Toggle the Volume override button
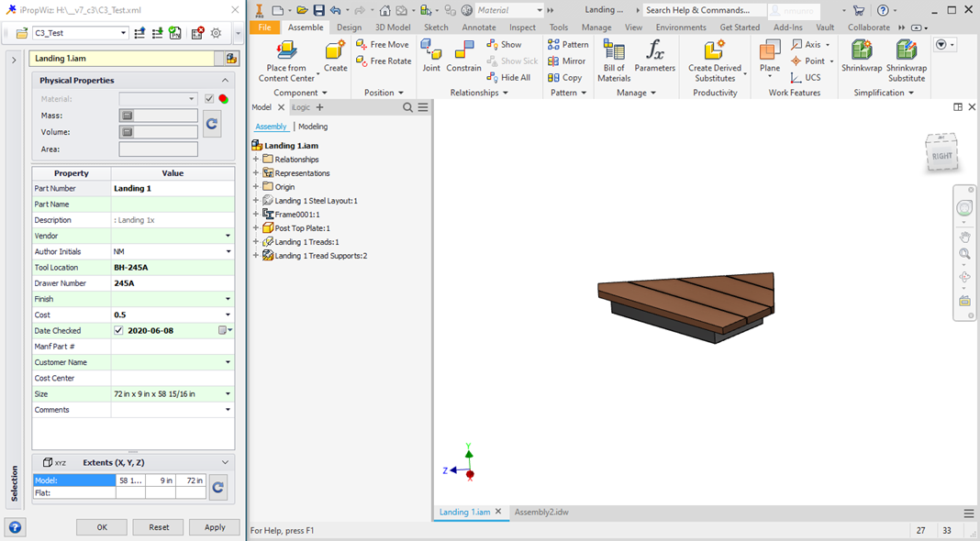This screenshot has height=541, width=980. pyautogui.click(x=127, y=132)
